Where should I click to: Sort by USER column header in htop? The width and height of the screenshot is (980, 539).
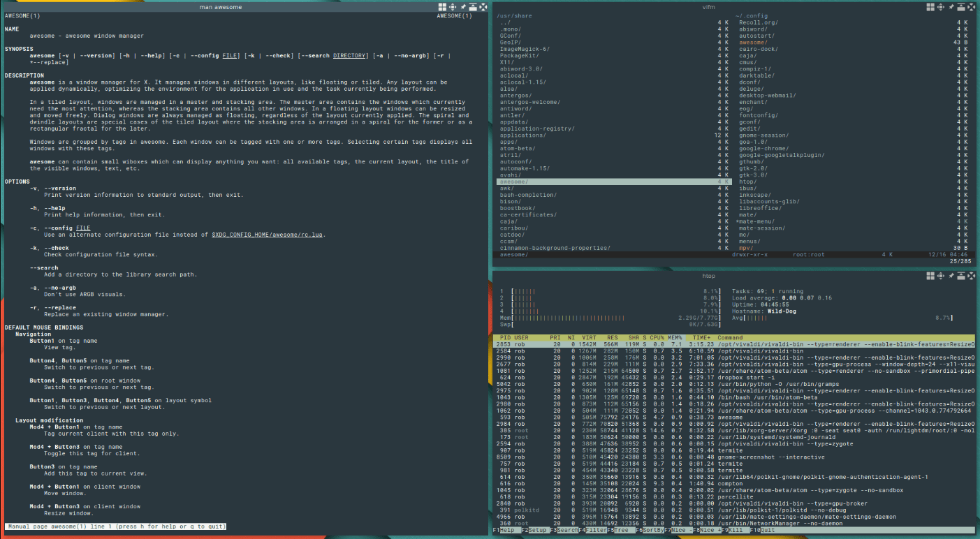coord(522,338)
